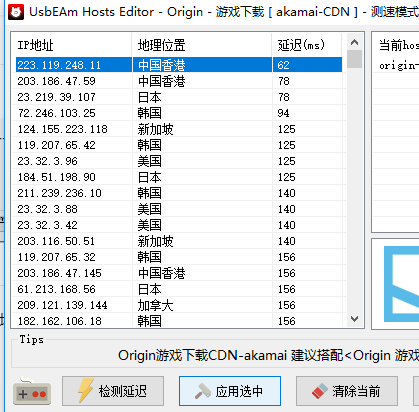Screen dimensions: 419x412
Task: Click the 检测延迟 button label
Action: tap(122, 391)
